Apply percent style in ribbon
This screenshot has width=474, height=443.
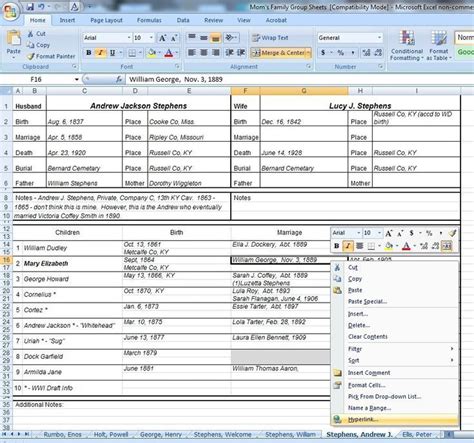click(x=340, y=53)
